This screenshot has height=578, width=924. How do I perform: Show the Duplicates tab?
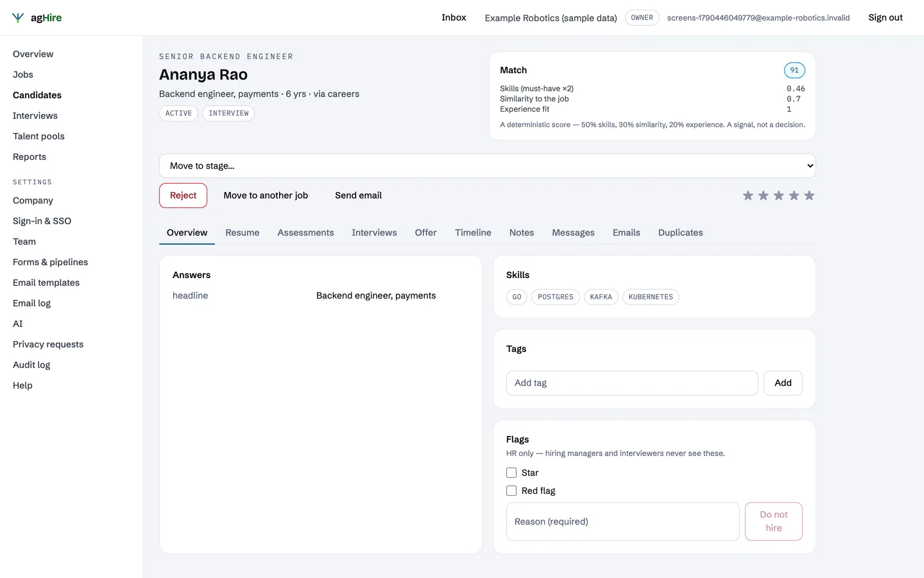click(x=681, y=232)
